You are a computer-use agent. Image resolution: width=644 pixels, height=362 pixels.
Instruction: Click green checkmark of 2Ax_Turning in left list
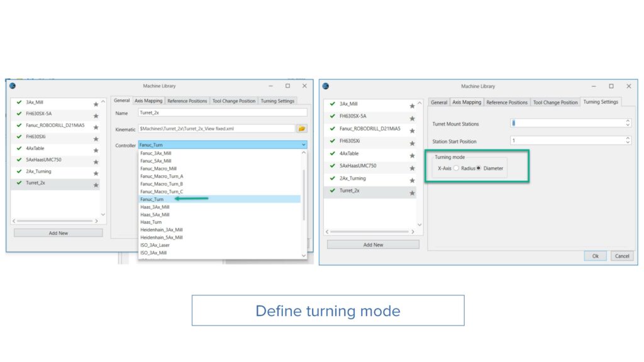coord(19,172)
